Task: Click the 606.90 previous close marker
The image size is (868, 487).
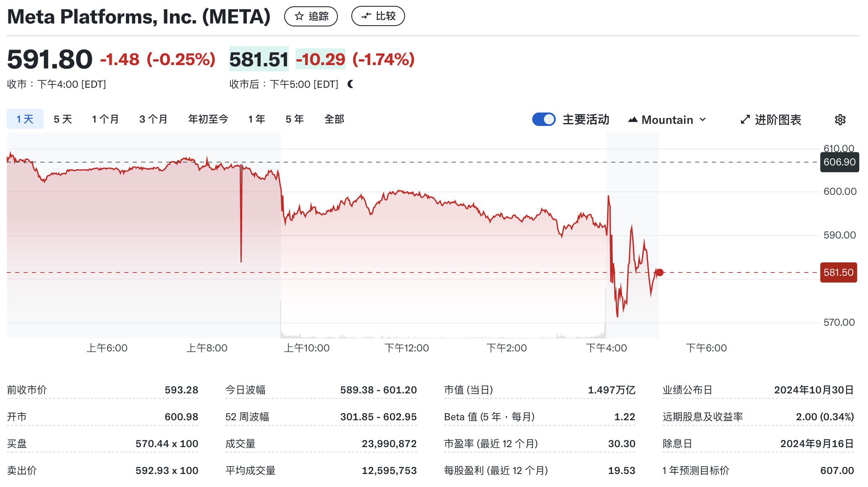Action: click(x=839, y=162)
